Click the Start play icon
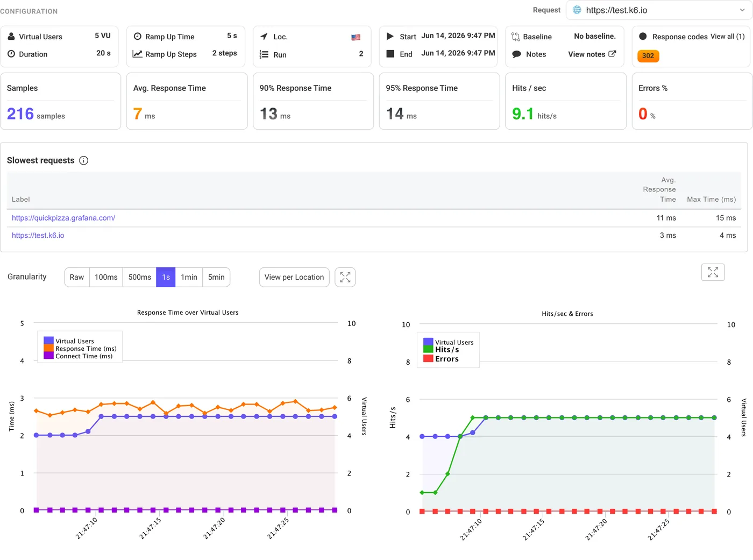The image size is (753, 560). click(x=390, y=36)
